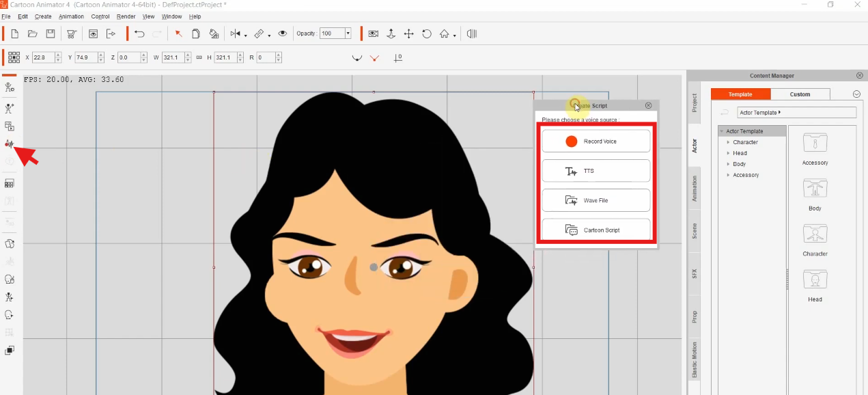Image resolution: width=868 pixels, height=395 pixels.
Task: Select the red arrow selection tool
Action: pos(178,33)
